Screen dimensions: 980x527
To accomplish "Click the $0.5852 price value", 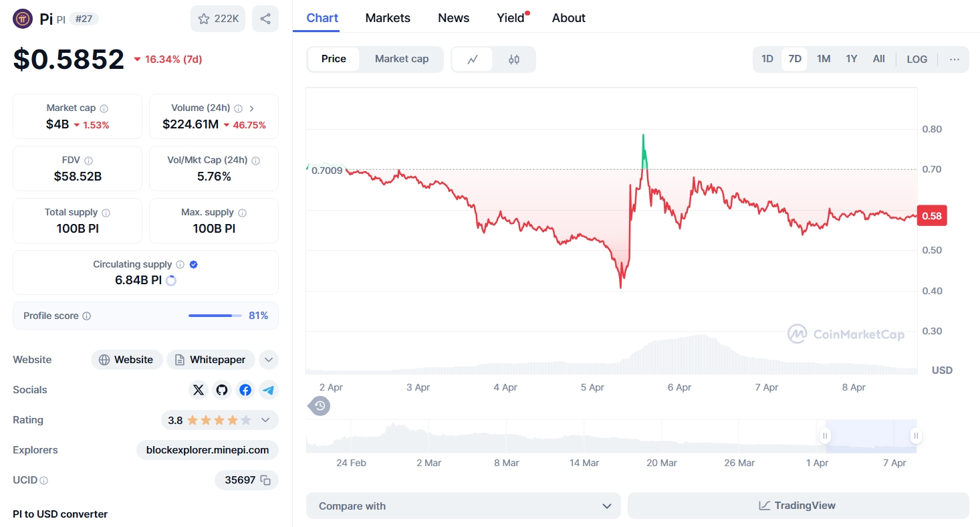I will [x=69, y=60].
